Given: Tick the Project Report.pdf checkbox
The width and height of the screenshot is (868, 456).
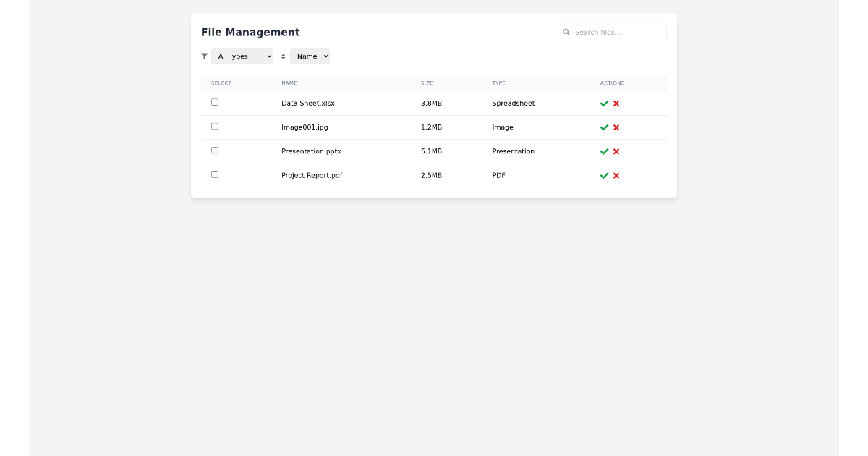Looking at the screenshot, I should 214,174.
